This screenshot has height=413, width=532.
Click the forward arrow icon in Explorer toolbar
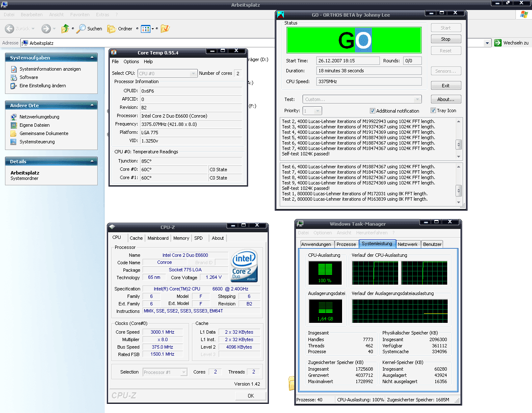46,29
